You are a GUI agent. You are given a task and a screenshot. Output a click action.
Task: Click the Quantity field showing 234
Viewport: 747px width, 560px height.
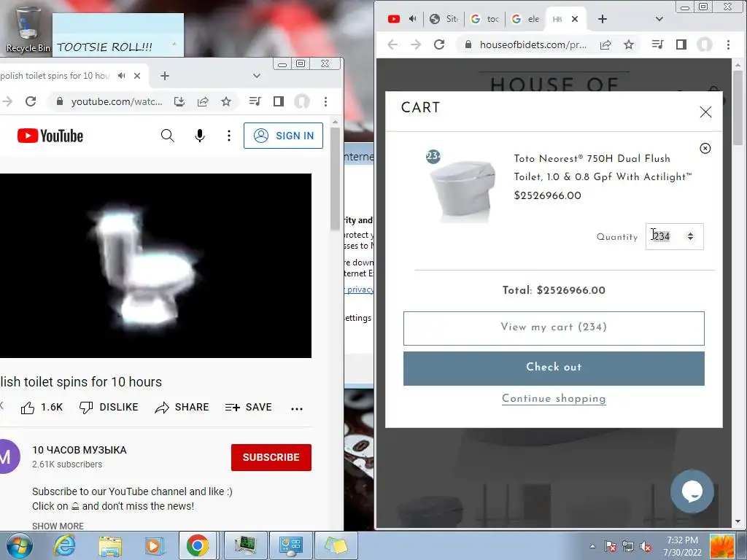673,236
